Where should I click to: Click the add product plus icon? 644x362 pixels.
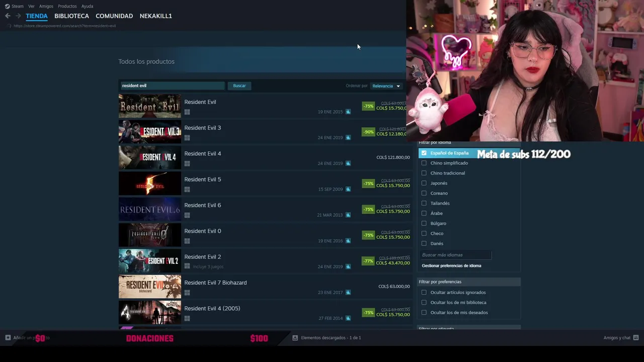(8, 338)
